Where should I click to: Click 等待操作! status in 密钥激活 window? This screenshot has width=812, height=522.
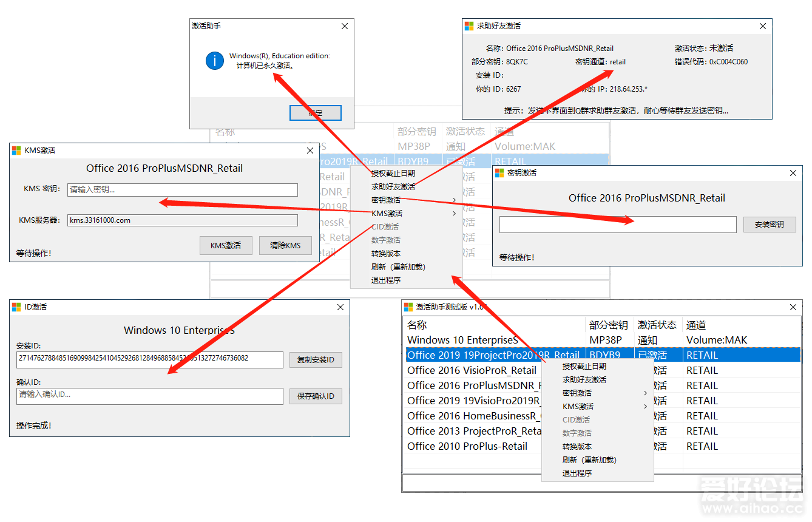pos(517,257)
